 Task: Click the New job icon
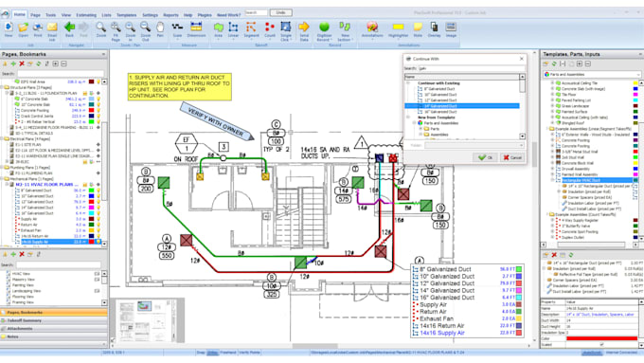pos(9,27)
